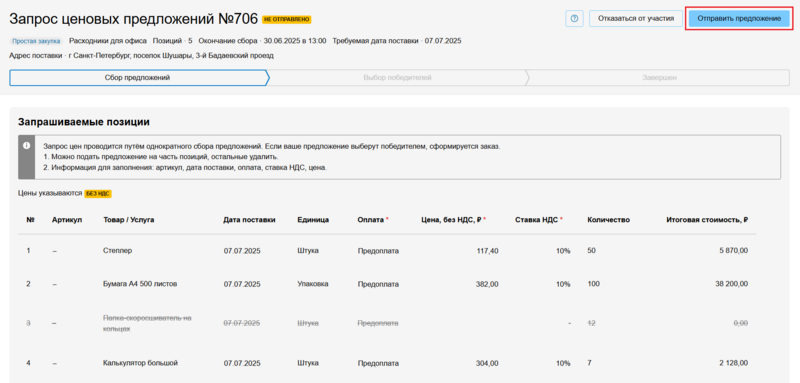Click the 'Итоговая стоимость, ₽' column header

pyautogui.click(x=707, y=220)
